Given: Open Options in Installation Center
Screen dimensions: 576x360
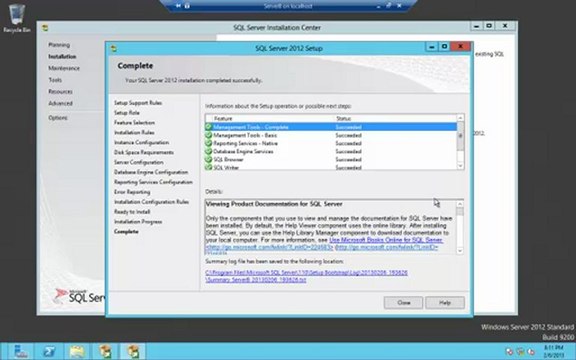Looking at the screenshot, I should point(58,118).
